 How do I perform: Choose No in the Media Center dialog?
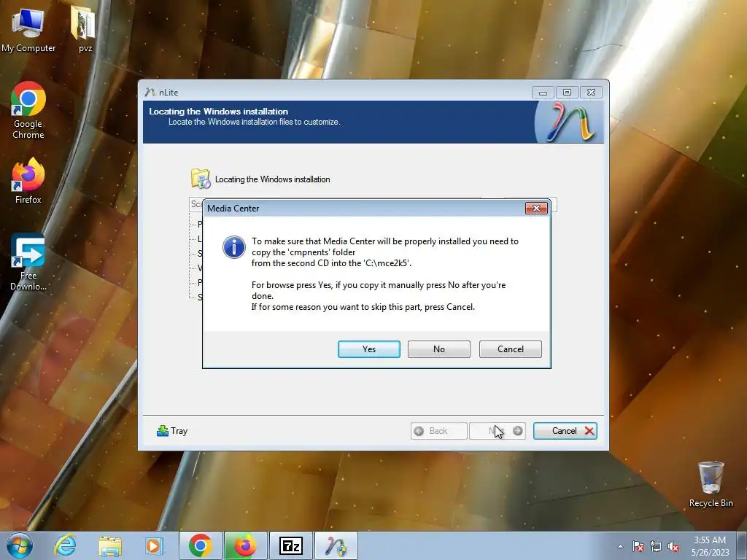[x=438, y=349]
